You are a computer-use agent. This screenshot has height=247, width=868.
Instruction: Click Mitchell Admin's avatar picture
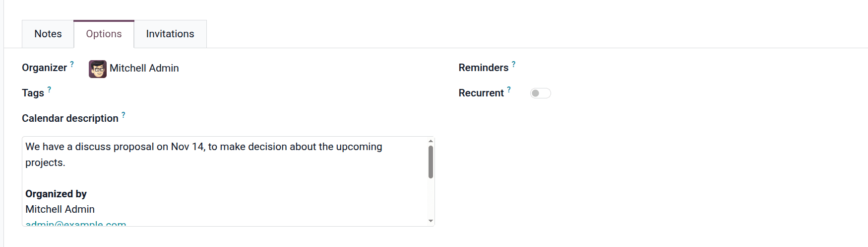point(98,69)
